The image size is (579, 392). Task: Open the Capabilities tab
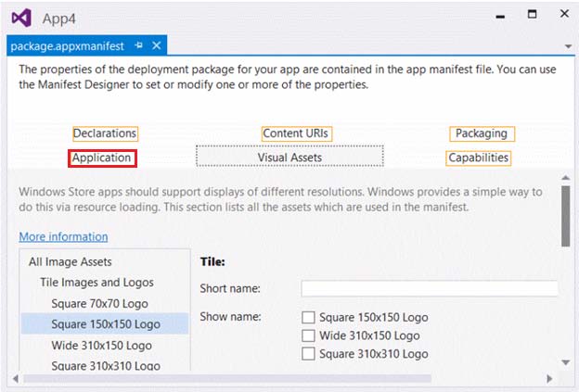(479, 158)
